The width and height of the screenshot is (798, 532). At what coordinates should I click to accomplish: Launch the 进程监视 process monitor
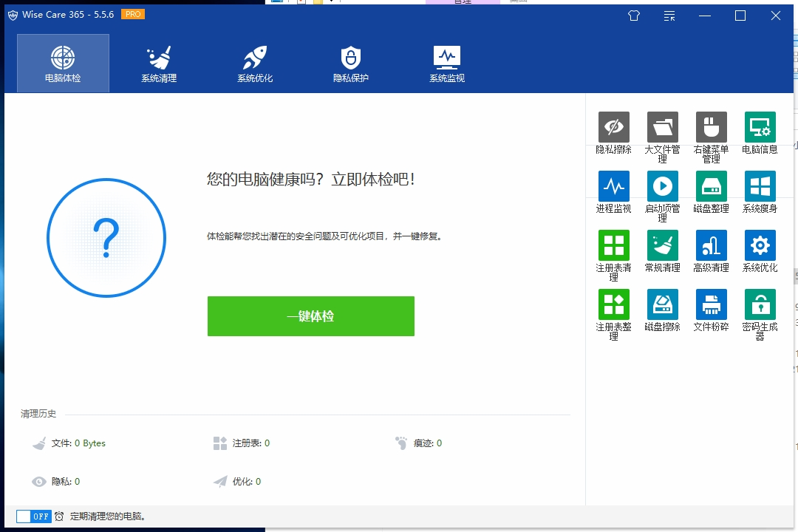(x=614, y=186)
